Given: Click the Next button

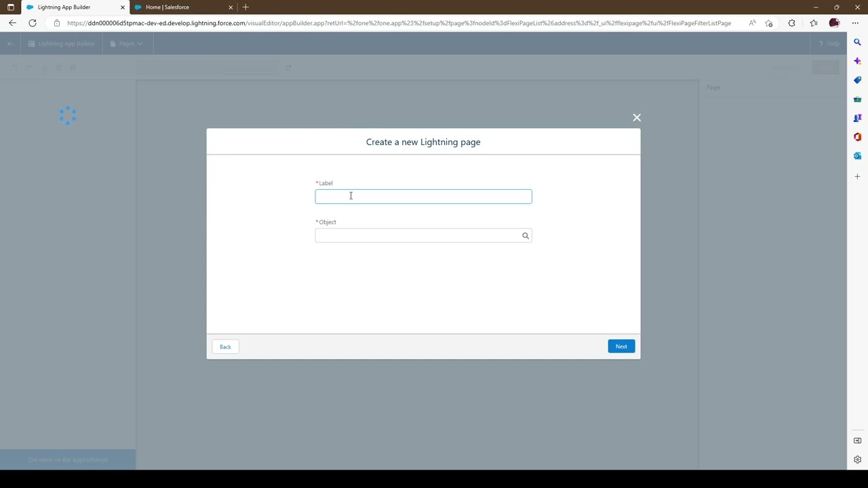Looking at the screenshot, I should [x=621, y=346].
